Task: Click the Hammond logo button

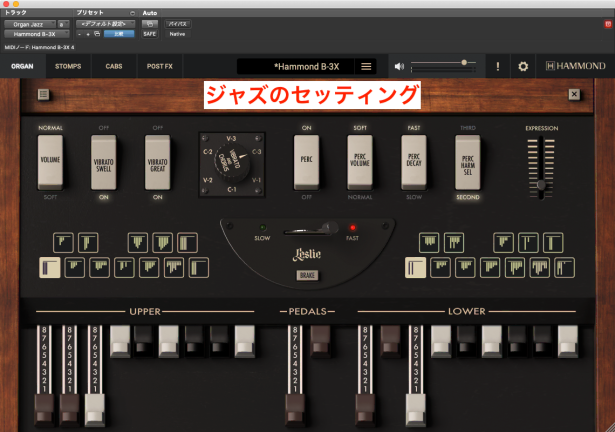Action: (x=576, y=67)
